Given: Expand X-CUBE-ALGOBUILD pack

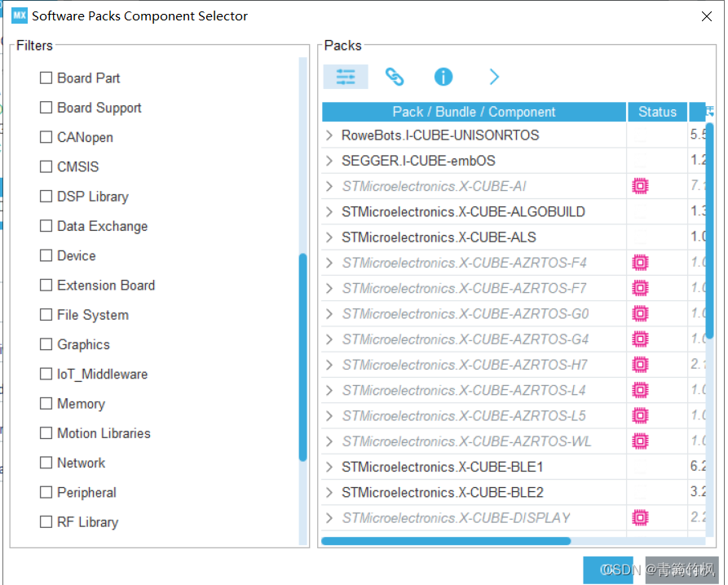Looking at the screenshot, I should 329,212.
